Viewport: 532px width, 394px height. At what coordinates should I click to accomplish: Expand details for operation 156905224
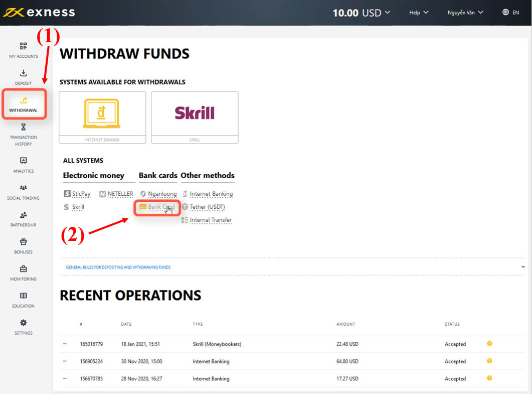pyautogui.click(x=65, y=361)
